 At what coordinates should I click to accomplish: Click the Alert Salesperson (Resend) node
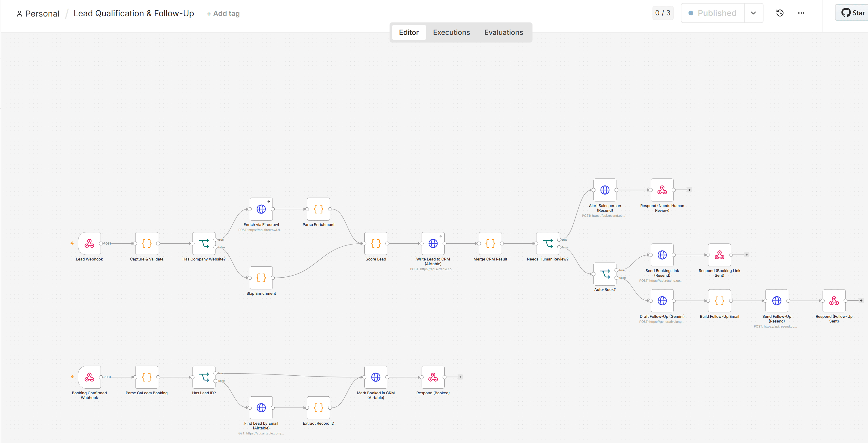(x=605, y=190)
